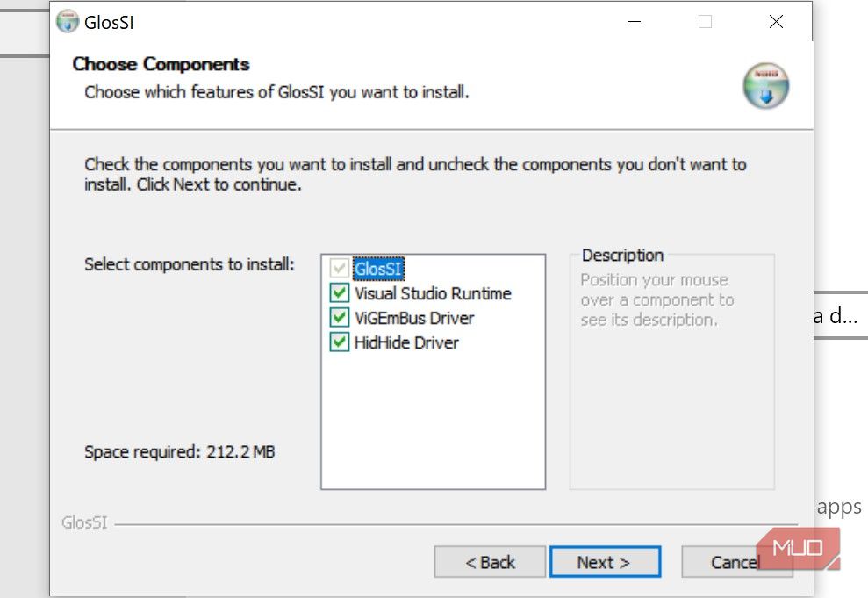The height and width of the screenshot is (598, 868).
Task: Click the red MUO logo watermark
Action: tap(799, 548)
